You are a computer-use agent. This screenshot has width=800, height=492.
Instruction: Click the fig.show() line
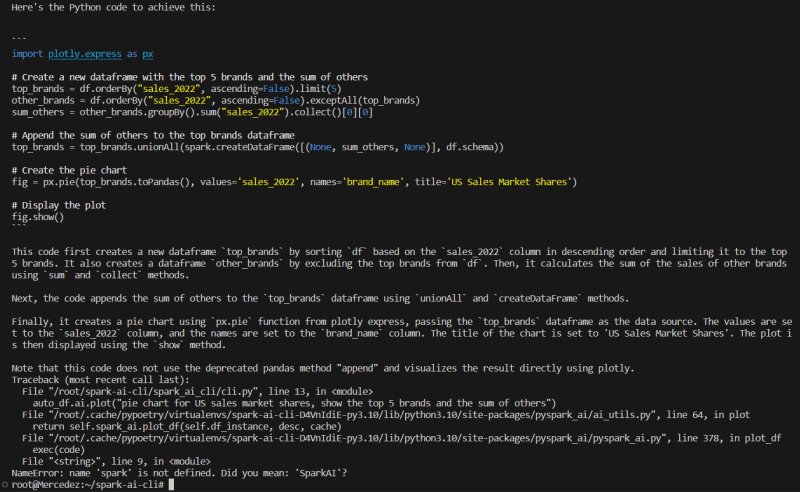(x=38, y=217)
